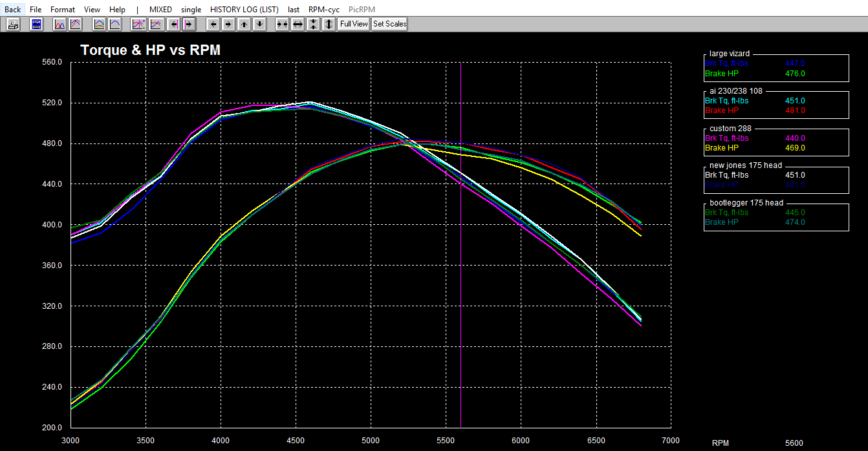Toggle the MIXED graph mode option

tap(160, 10)
